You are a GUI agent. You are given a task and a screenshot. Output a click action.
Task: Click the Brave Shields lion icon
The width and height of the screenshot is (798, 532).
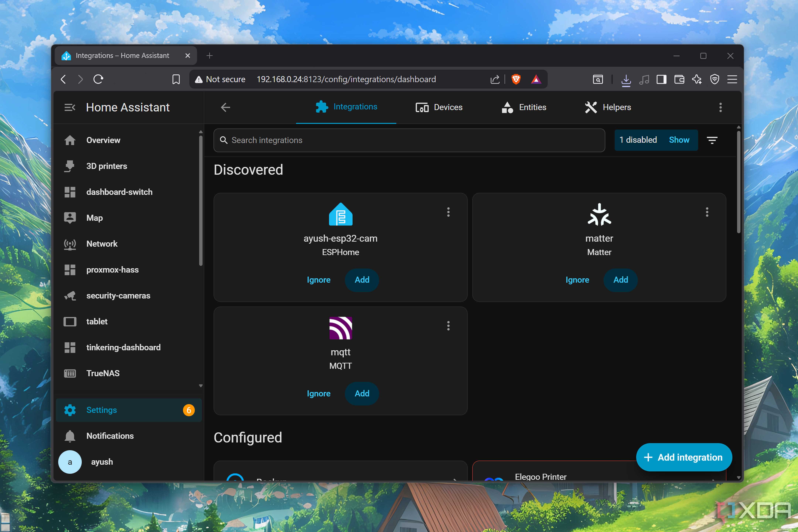(516, 79)
